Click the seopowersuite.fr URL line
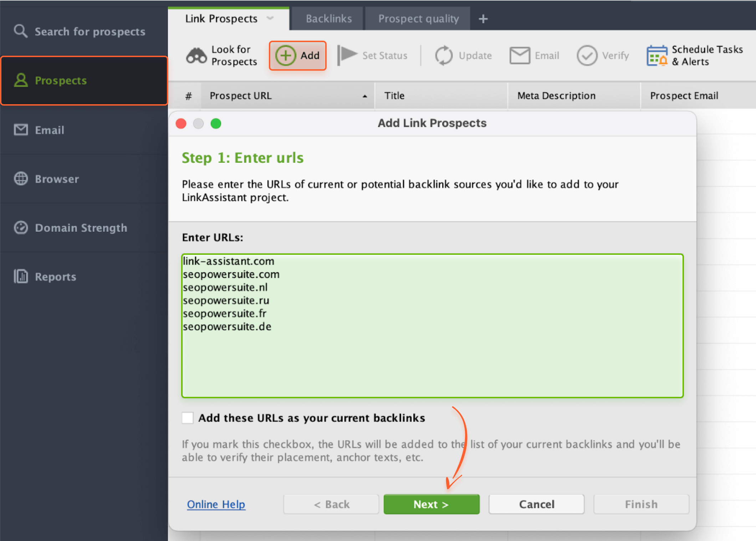 (225, 313)
